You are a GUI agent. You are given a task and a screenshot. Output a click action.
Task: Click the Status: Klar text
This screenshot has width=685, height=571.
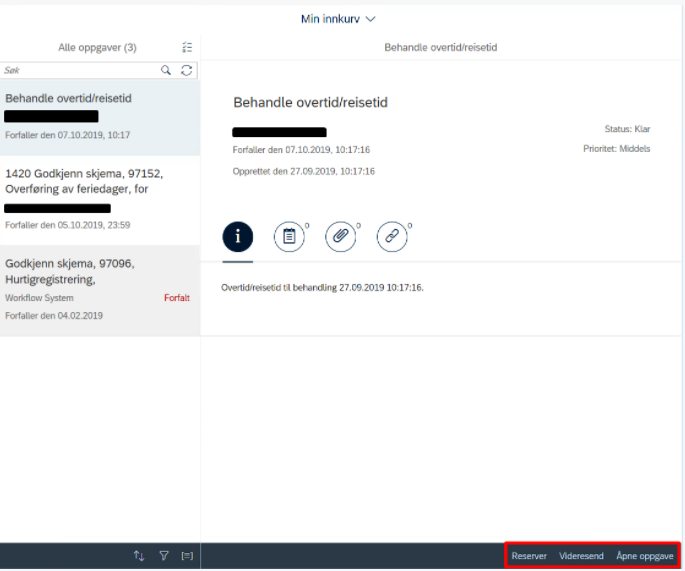627,129
